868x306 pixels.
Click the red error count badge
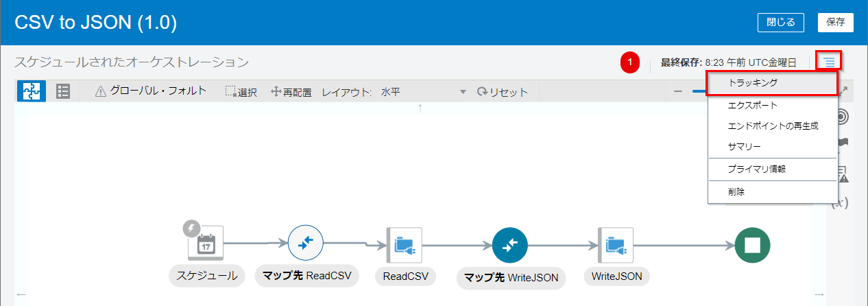coord(629,62)
